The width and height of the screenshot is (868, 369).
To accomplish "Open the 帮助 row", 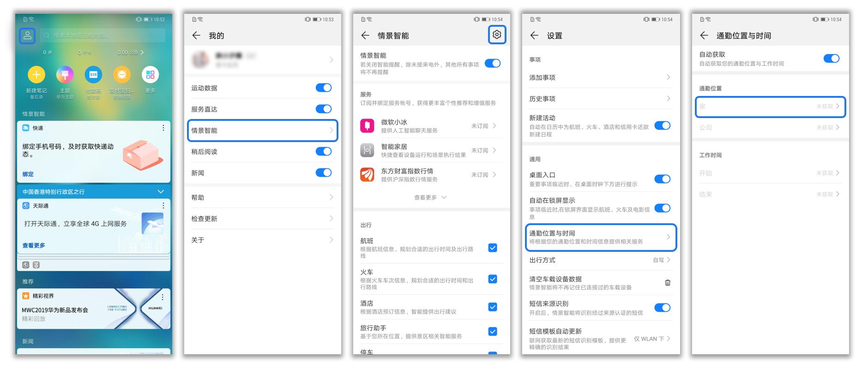I will point(262,197).
